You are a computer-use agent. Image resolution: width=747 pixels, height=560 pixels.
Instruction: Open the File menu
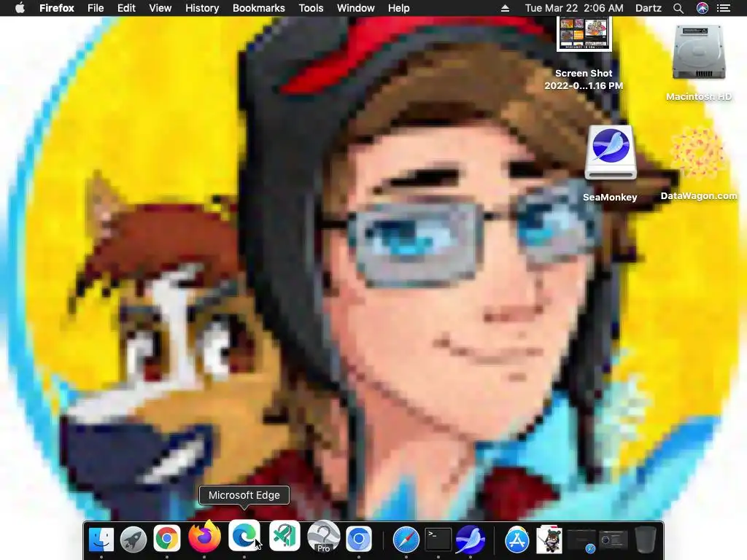pos(96,8)
